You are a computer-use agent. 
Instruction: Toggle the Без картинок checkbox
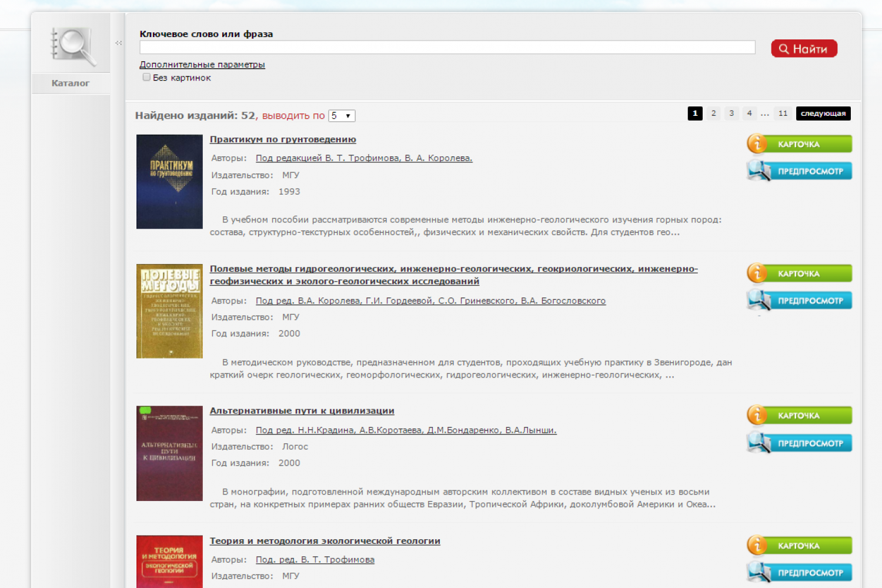pos(146,77)
